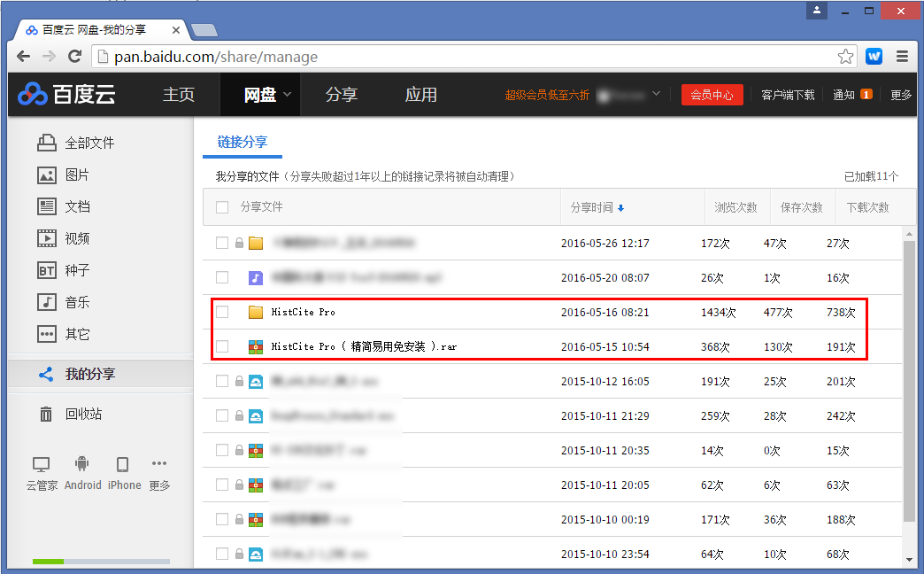Select the 视频 (Videos) sidebar icon
Image resolution: width=924 pixels, height=574 pixels.
coord(46,237)
